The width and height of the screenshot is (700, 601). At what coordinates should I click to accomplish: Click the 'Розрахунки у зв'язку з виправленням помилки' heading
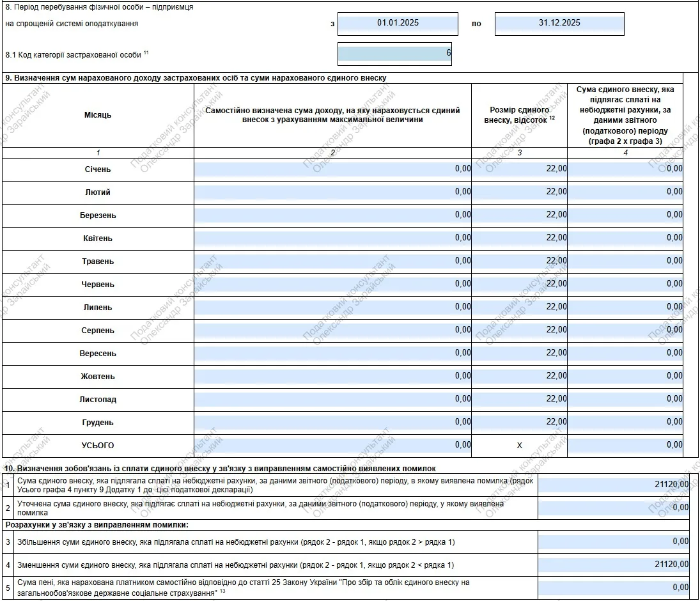(97, 525)
